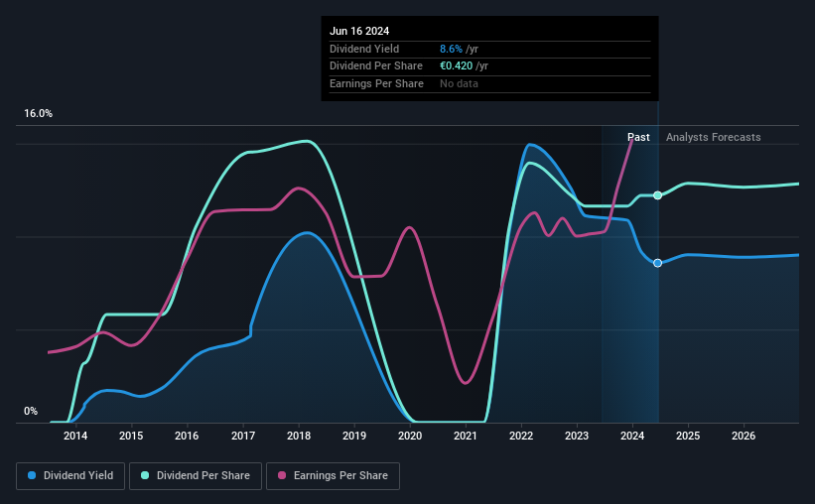Viewport: 815px width, 504px height.
Task: Click the 2017 x-axis label
Action: [x=243, y=436]
